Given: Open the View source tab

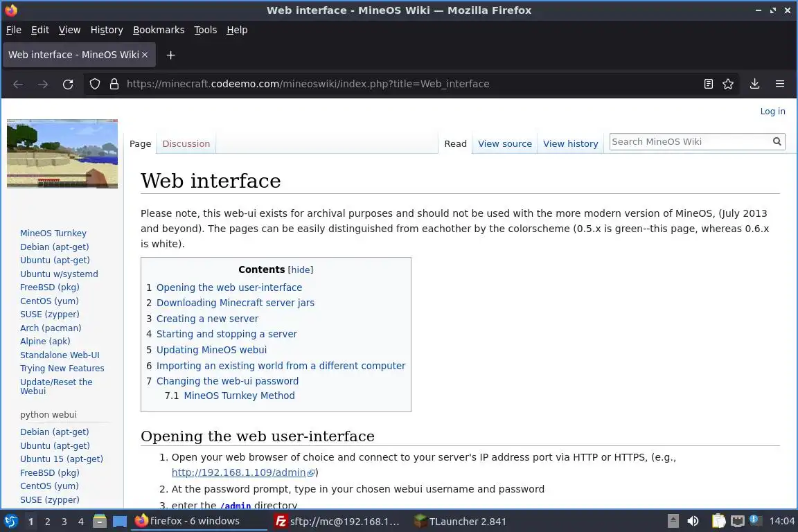Looking at the screenshot, I should (505, 143).
